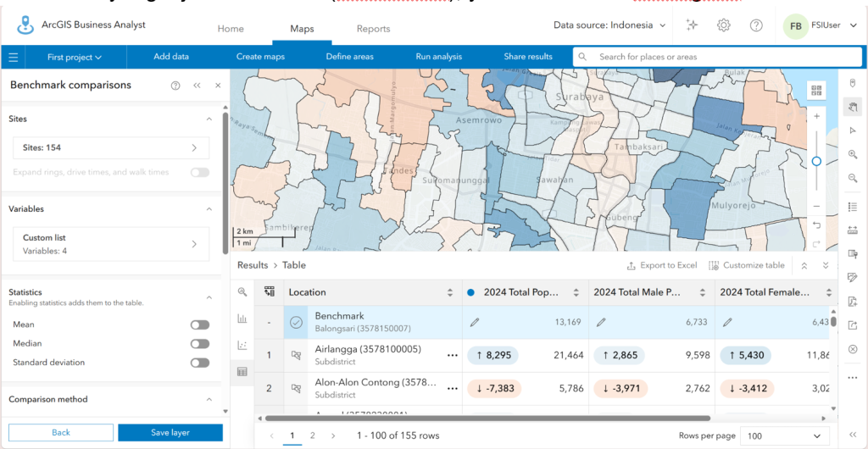Open the basemap gallery grid icon

[x=816, y=90]
